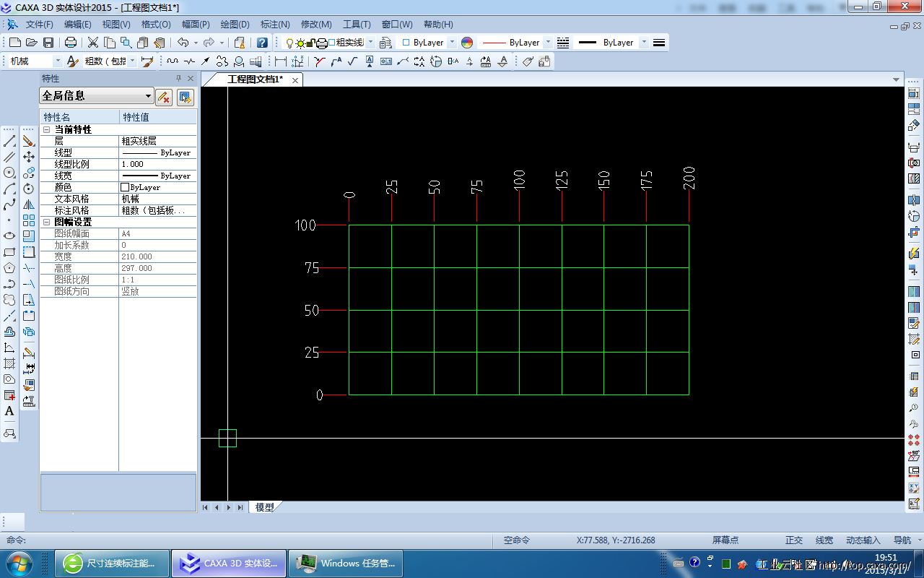Toggle 动态输入 in the status bar
924x578 pixels.
(x=863, y=540)
